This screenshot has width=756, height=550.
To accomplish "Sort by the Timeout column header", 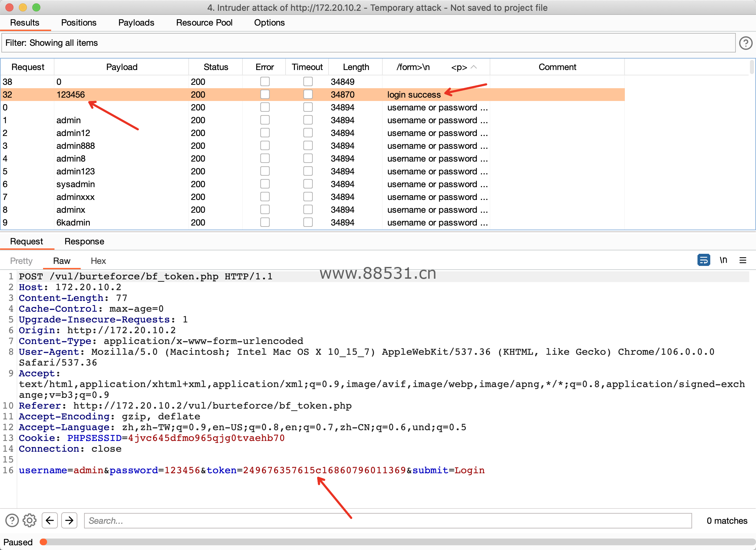I will (x=307, y=67).
